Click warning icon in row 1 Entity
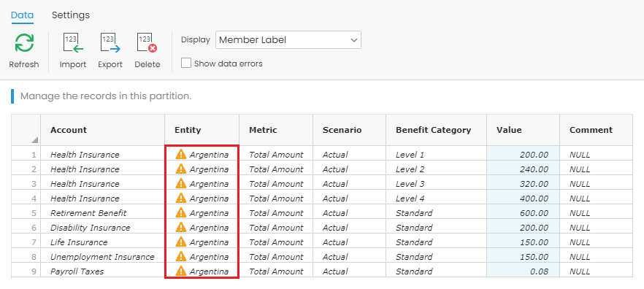This screenshot has height=289, width=644. click(181, 155)
